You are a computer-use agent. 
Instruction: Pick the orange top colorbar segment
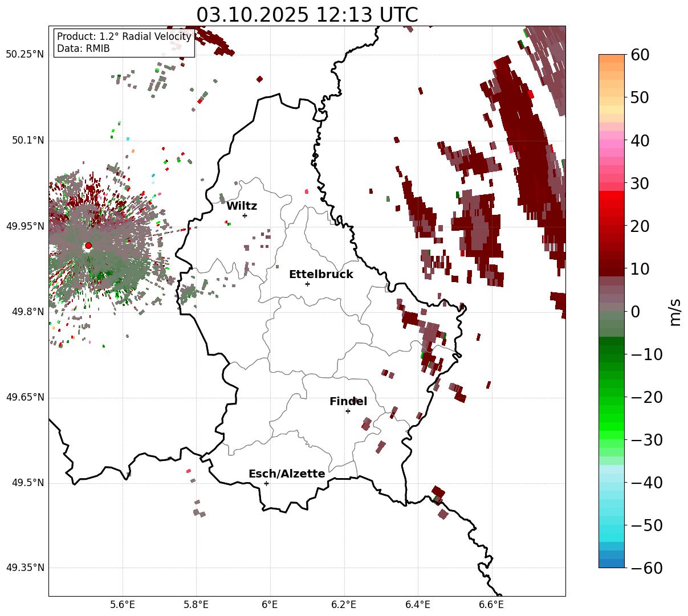tap(612, 59)
